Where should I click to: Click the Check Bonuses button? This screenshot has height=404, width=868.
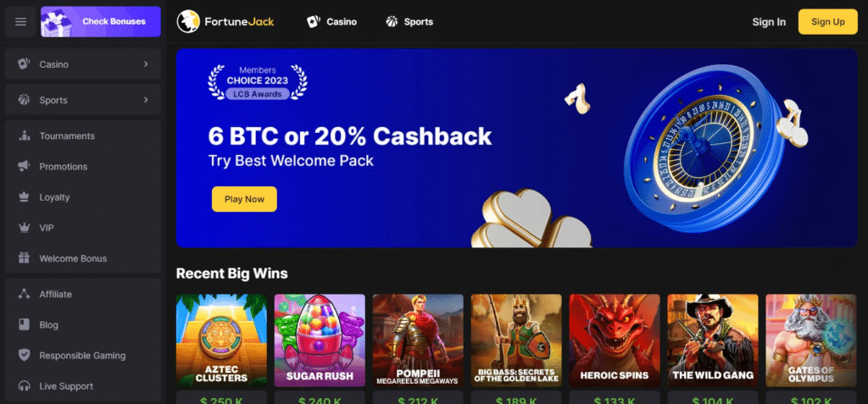coord(101,21)
